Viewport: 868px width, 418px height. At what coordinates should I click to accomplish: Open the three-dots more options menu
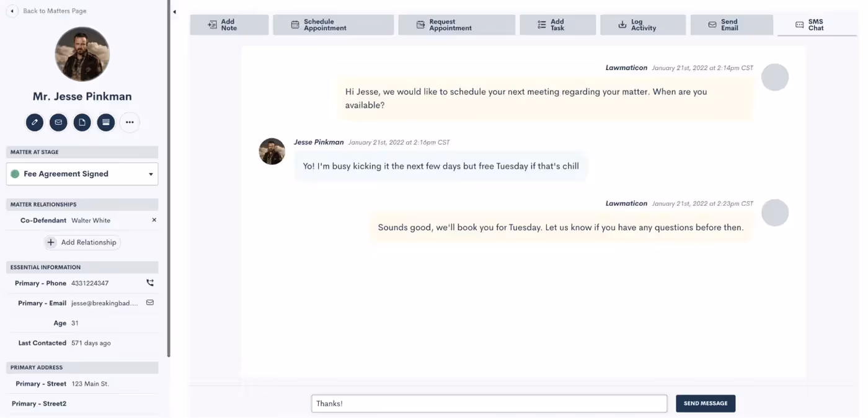(130, 122)
